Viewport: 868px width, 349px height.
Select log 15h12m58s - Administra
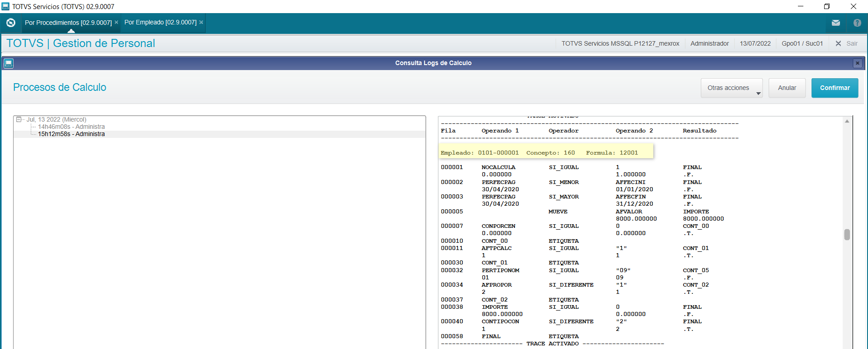coord(71,134)
